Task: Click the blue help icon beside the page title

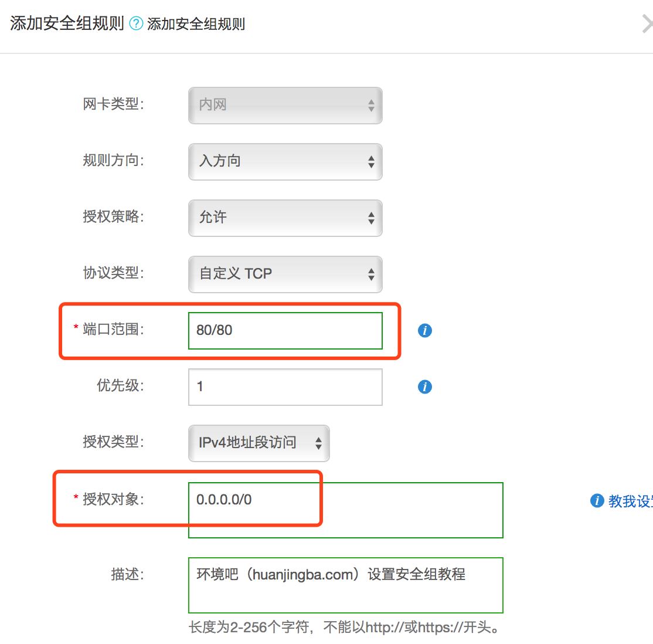Action: point(137,24)
